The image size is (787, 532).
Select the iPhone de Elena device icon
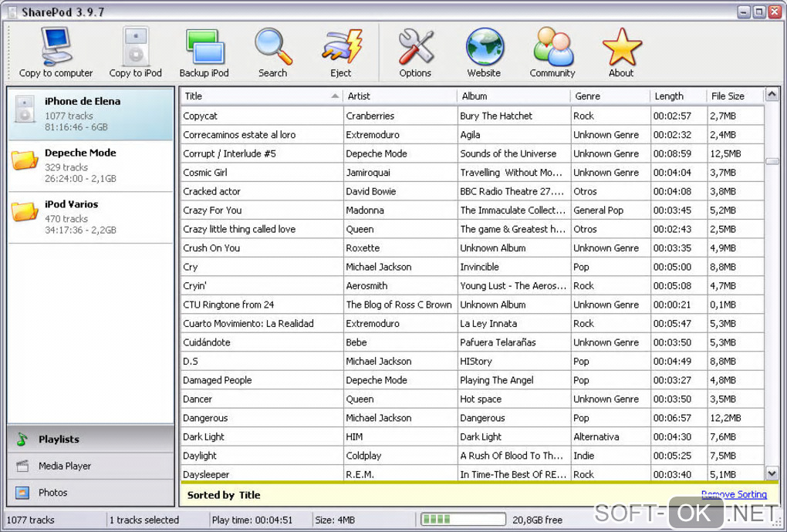(25, 109)
